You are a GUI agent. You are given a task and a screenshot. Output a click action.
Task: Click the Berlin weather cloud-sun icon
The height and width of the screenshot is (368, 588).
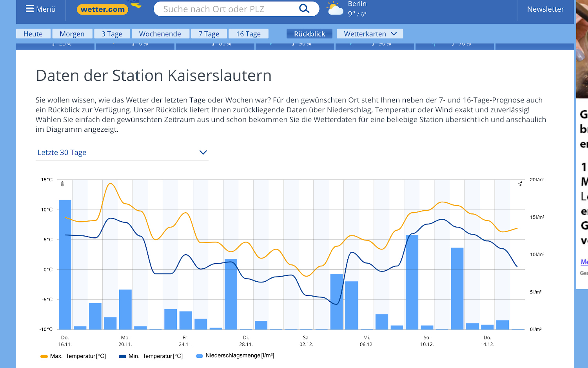point(335,9)
